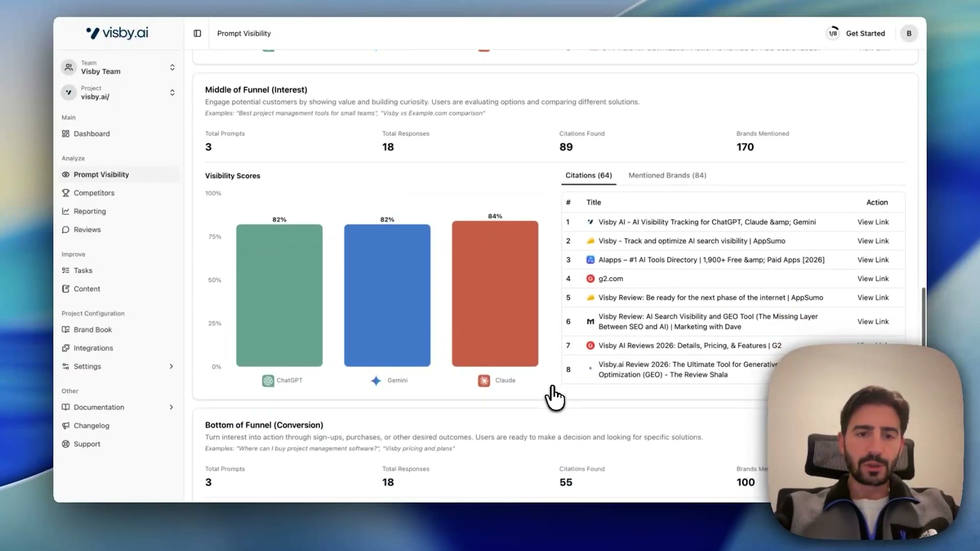Open the Dashboard grid icon
980x551 pixels.
click(x=65, y=134)
